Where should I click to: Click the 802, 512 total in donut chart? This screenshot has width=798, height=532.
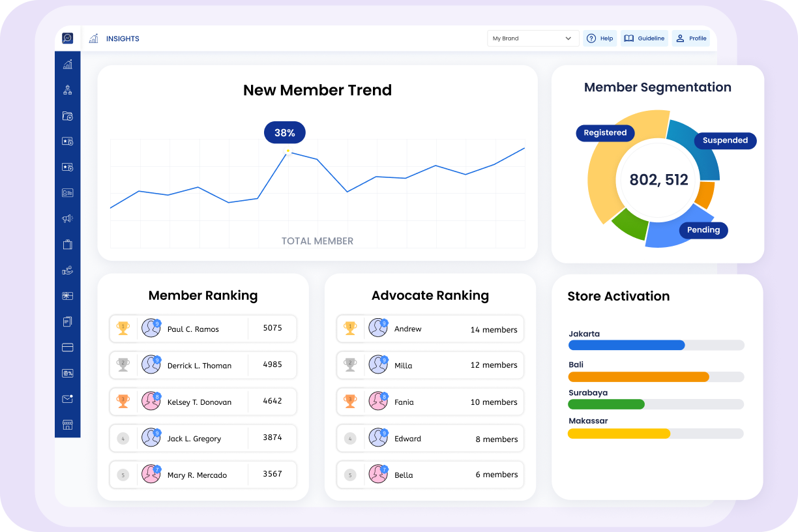pos(659,180)
